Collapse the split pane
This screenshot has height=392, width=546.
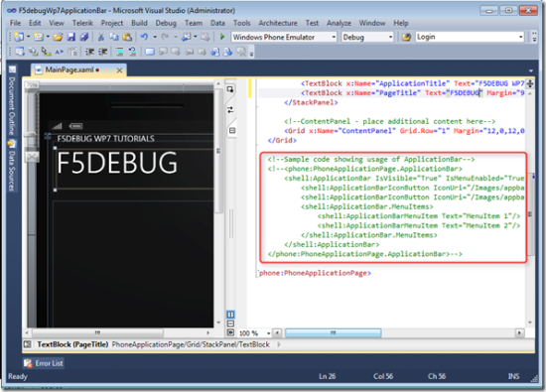click(230, 332)
